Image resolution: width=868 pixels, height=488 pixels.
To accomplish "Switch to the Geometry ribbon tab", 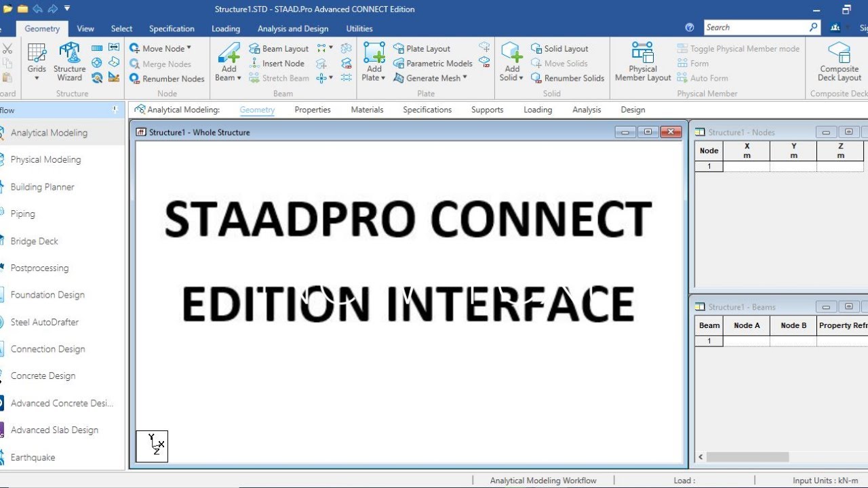I will pos(42,28).
